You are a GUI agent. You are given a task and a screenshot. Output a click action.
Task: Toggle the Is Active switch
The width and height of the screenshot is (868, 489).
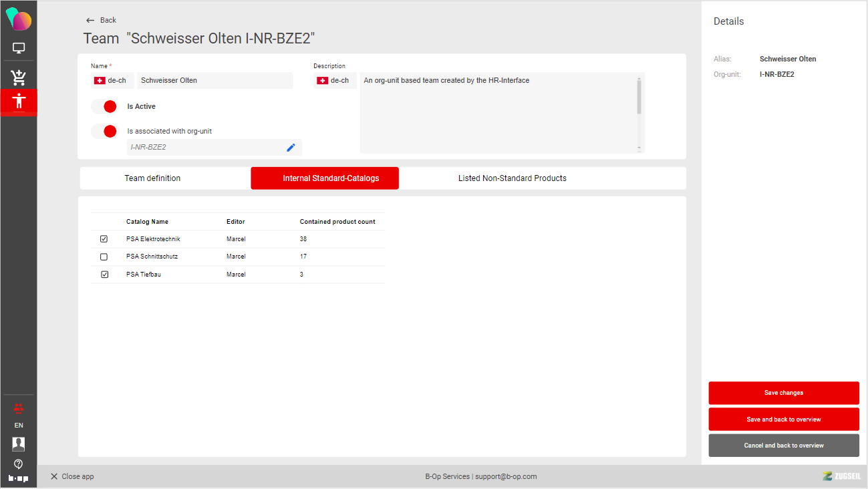[x=104, y=107]
